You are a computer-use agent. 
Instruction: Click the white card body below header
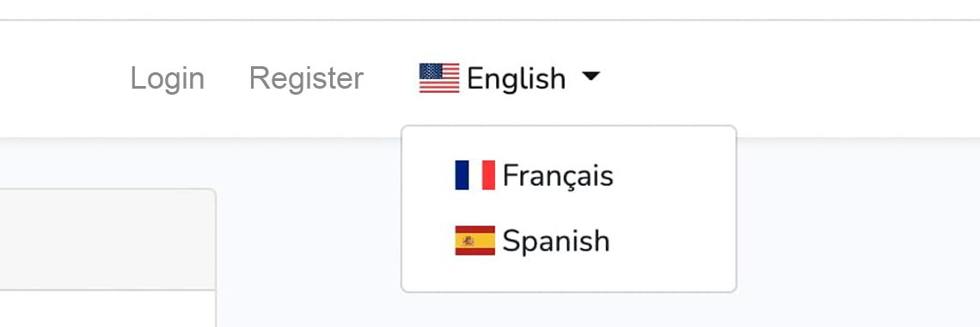107,309
